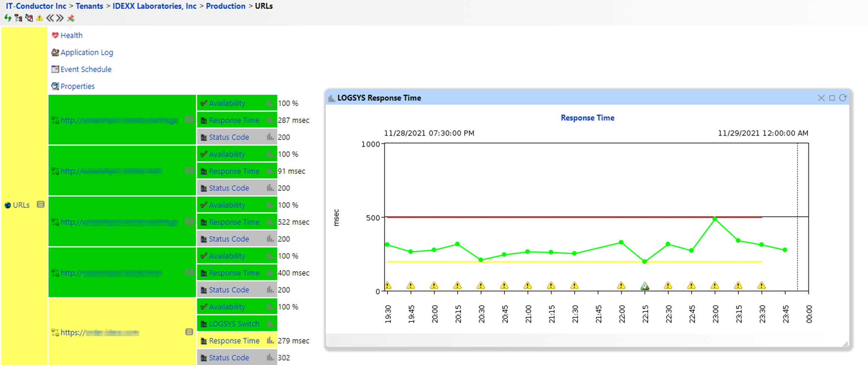The image size is (868, 365).
Task: Select the peak data point at 23:00
Action: (715, 219)
